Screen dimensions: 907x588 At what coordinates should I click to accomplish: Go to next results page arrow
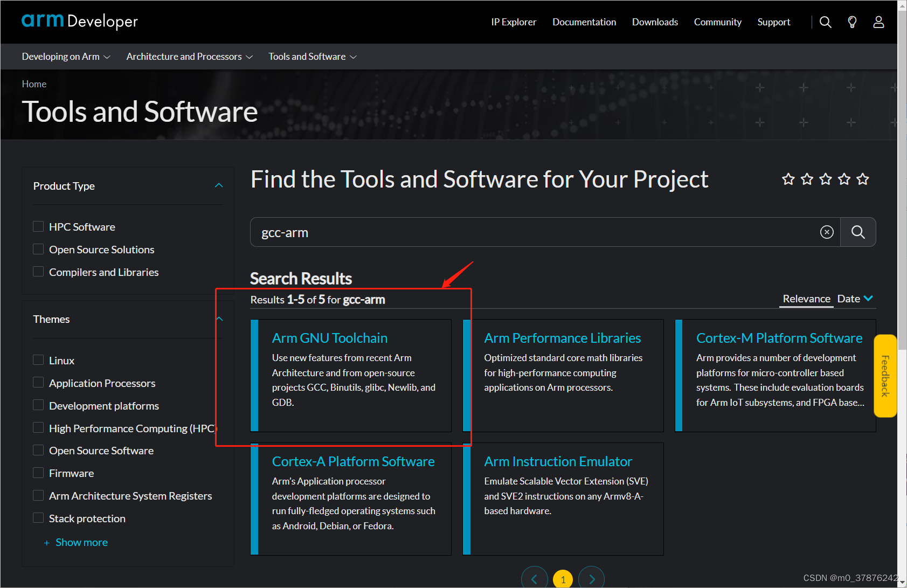[x=592, y=579]
